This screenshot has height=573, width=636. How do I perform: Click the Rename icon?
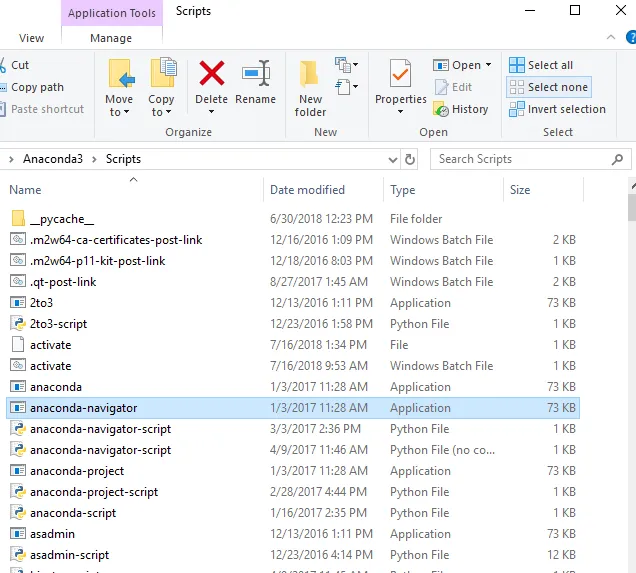pyautogui.click(x=256, y=73)
